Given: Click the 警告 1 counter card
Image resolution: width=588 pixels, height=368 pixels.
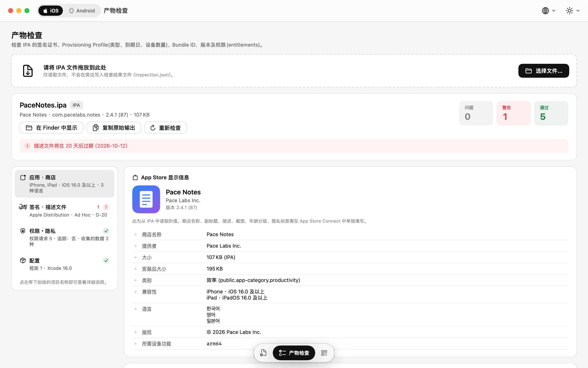Looking at the screenshot, I should (x=513, y=113).
